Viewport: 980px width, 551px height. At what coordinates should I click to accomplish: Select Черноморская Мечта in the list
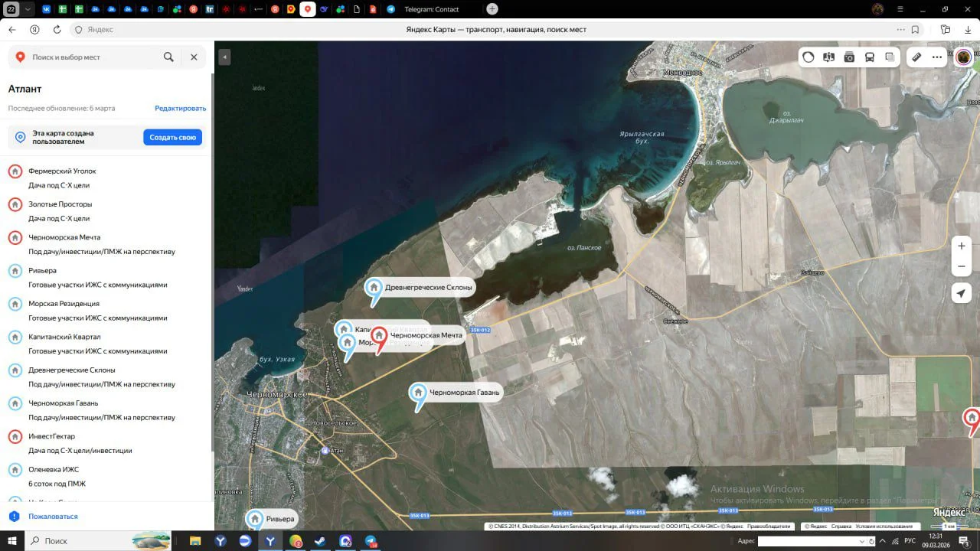point(107,244)
